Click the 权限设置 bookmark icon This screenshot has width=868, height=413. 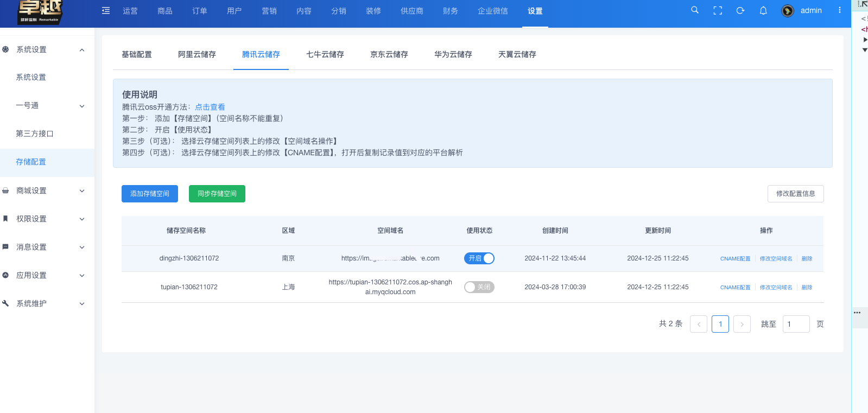pos(5,219)
